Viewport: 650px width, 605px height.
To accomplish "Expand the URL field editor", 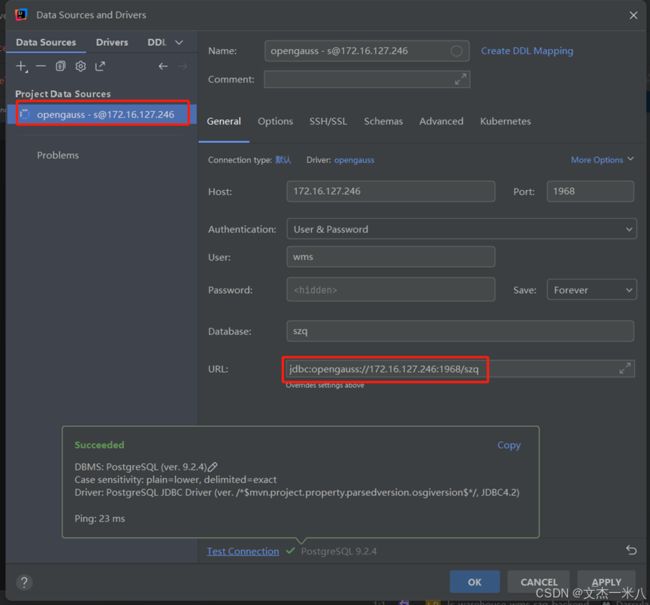I will tap(624, 368).
